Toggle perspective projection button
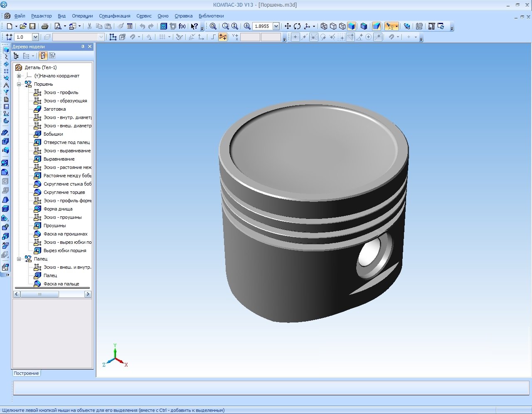The height and width of the screenshot is (414, 532). 376,26
